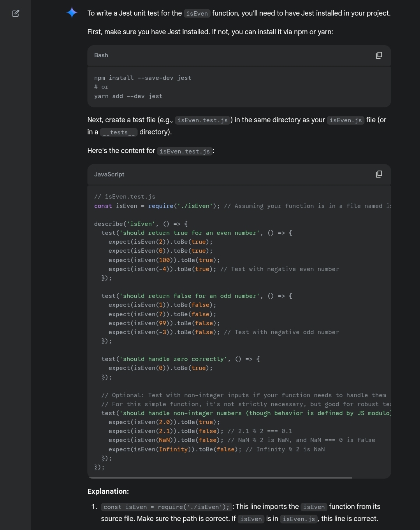Click 'expect(isEven(1)).toBe(false);' line
Viewport: 420px width, 530px height.
click(x=162, y=305)
